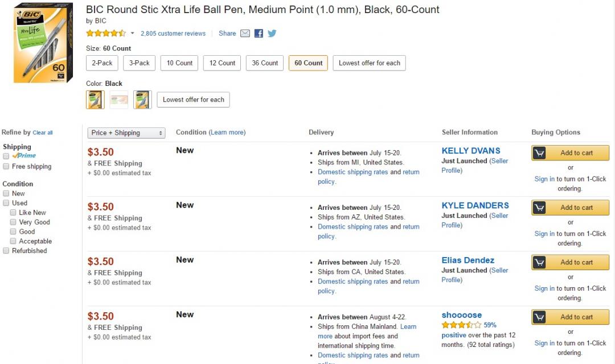Open 2,805 customer reviews link
This screenshot has height=364, width=615.
coord(173,34)
